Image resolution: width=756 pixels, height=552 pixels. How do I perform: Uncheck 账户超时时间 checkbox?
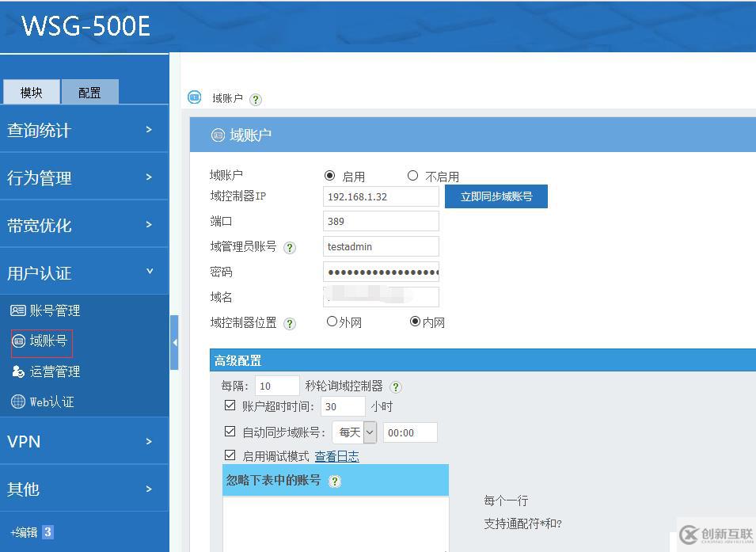point(230,406)
